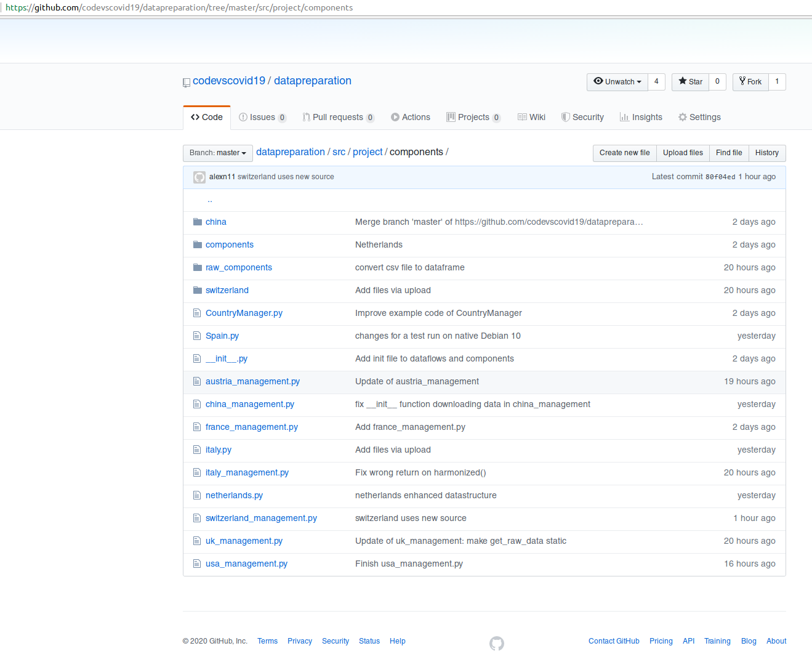Image resolution: width=812 pixels, height=667 pixels.
Task: Open the Wiki tab
Action: point(531,117)
